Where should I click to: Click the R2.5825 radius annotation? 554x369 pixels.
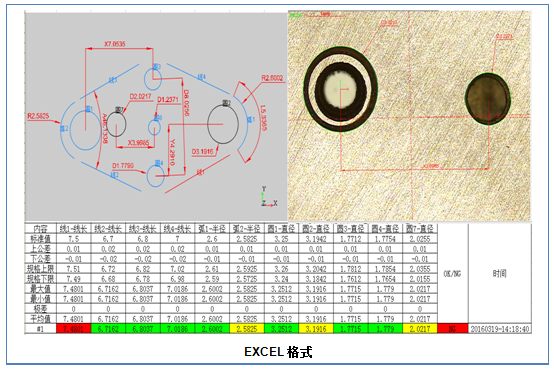click(38, 116)
